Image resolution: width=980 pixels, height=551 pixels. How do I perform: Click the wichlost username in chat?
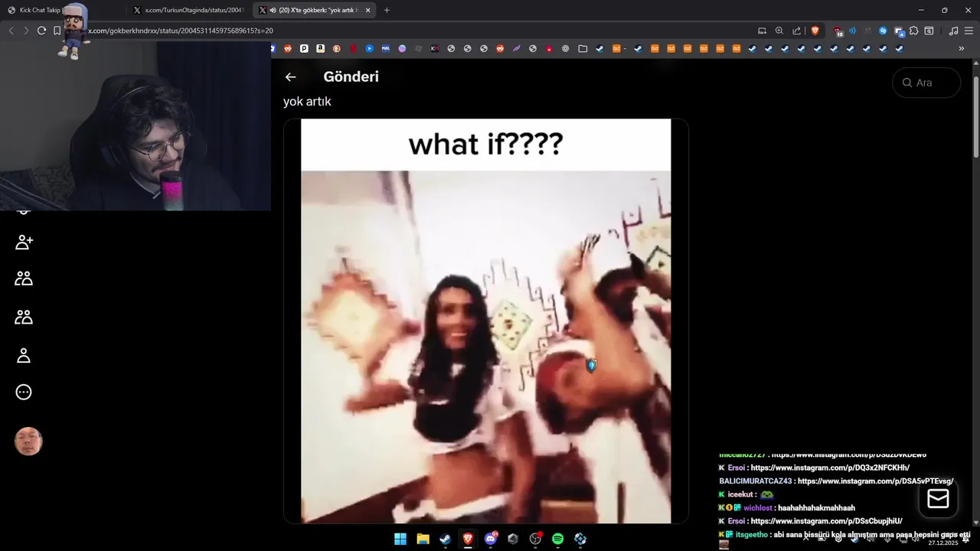click(757, 508)
